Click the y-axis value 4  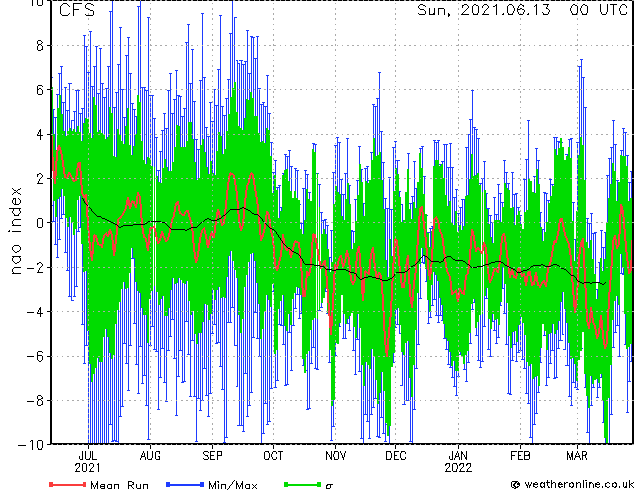(40, 134)
